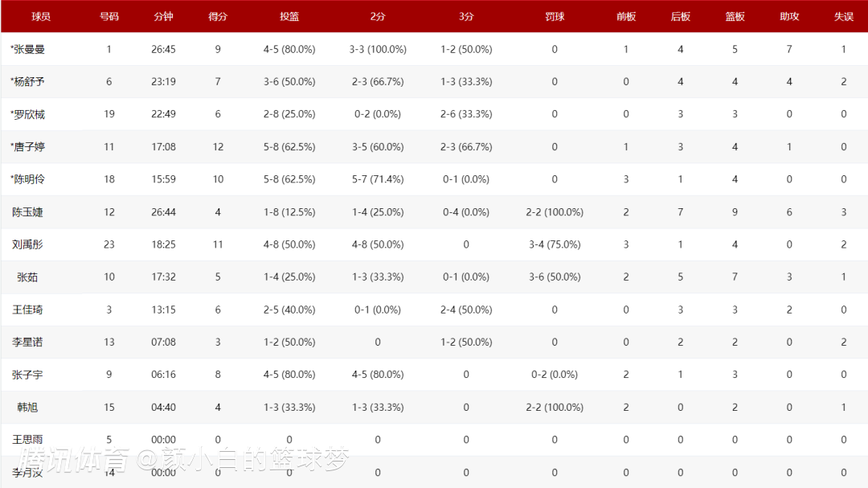
Task: Select player 唐子婷 in the table
Action: [27, 147]
